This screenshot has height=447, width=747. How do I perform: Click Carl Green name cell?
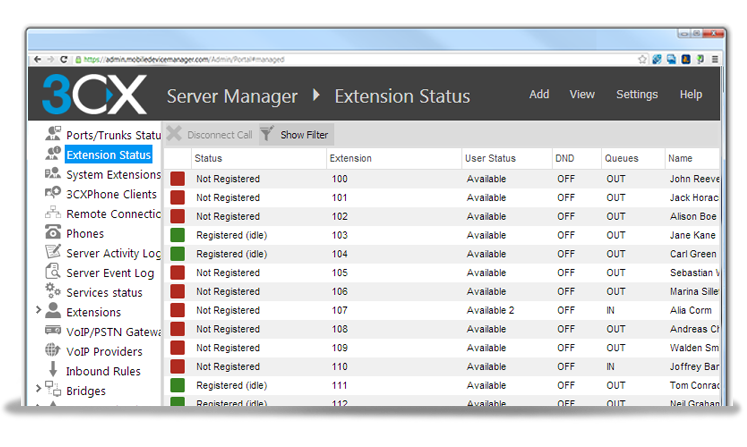(x=693, y=254)
